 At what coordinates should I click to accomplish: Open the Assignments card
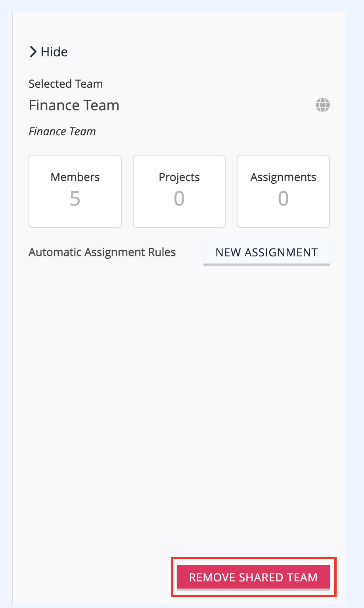pyautogui.click(x=283, y=191)
